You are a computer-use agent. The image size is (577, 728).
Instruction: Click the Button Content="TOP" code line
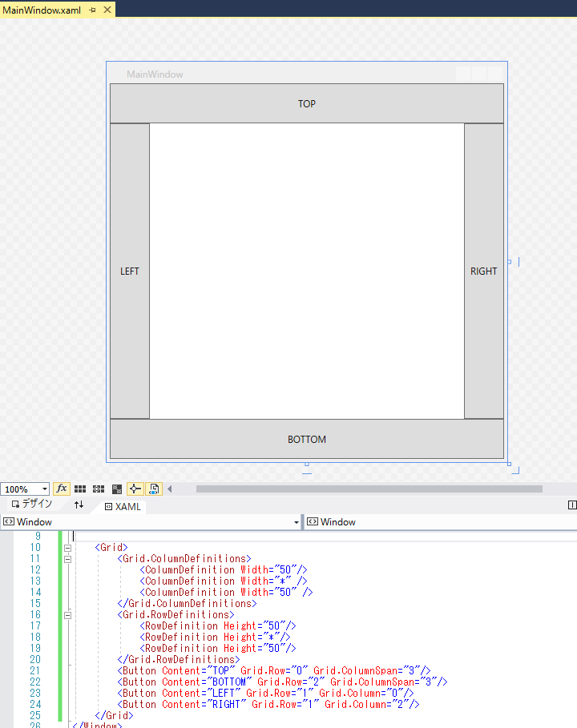[x=273, y=671]
